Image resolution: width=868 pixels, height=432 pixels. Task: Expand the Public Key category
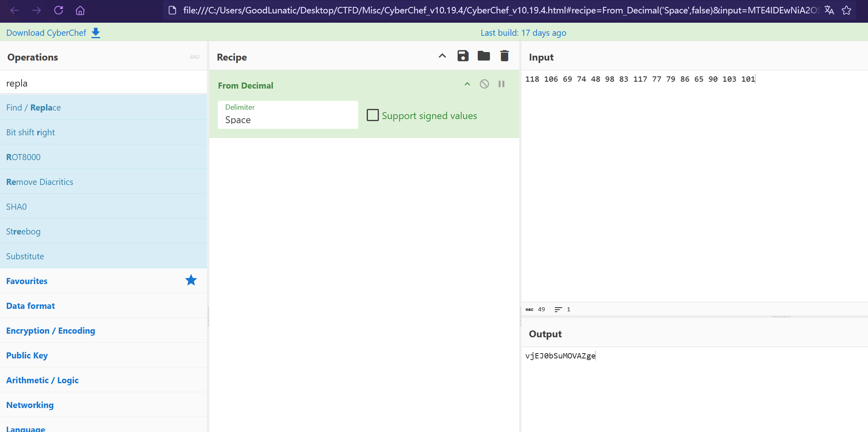point(103,355)
